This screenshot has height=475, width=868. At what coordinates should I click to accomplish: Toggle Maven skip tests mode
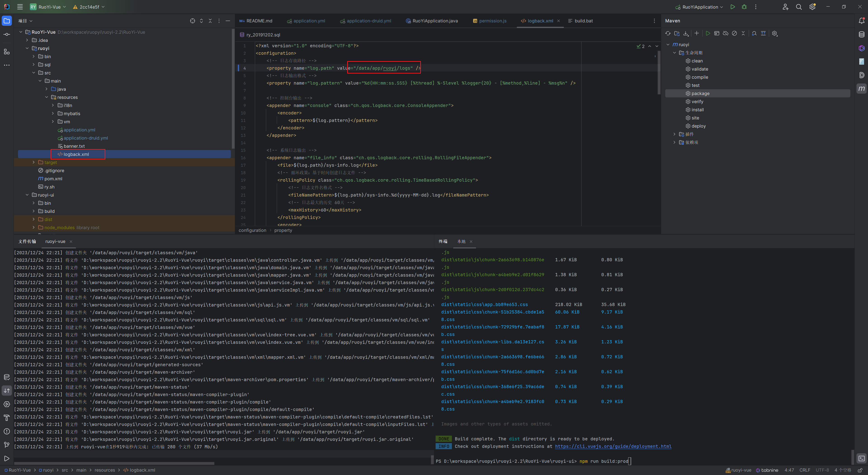pos(734,33)
